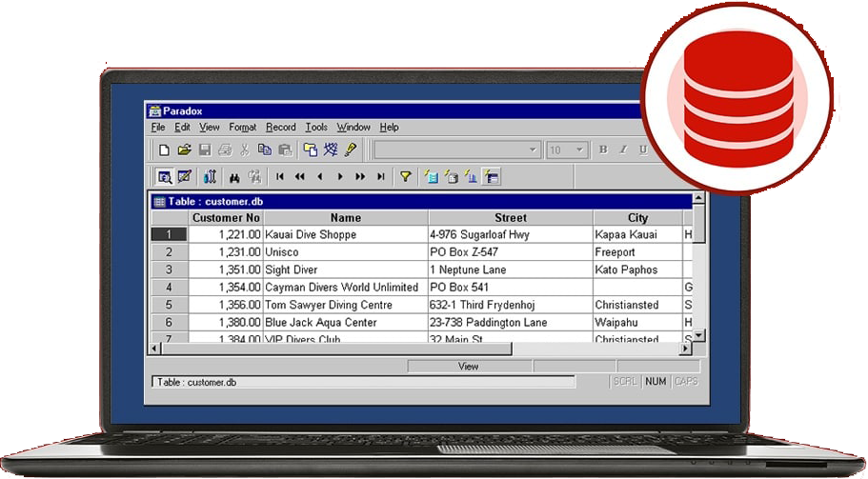Click the binoculars Locate field value icon
The image size is (868, 479).
[x=234, y=176]
